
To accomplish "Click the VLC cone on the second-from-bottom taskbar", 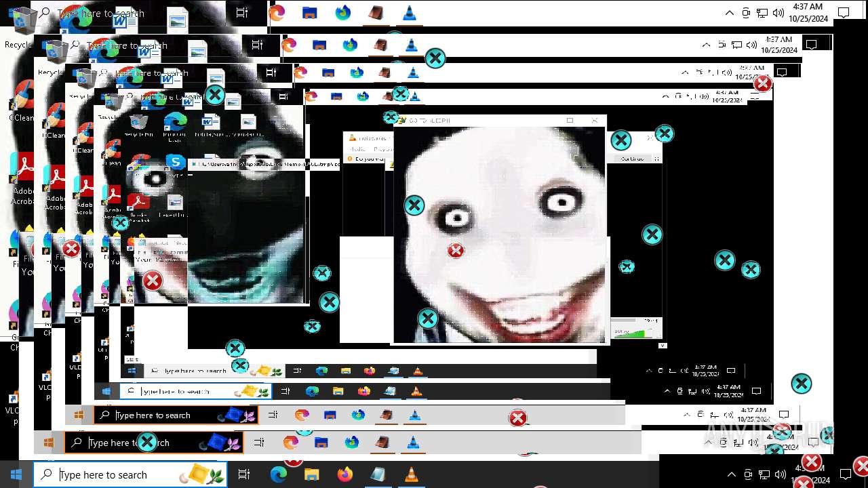I will (414, 443).
